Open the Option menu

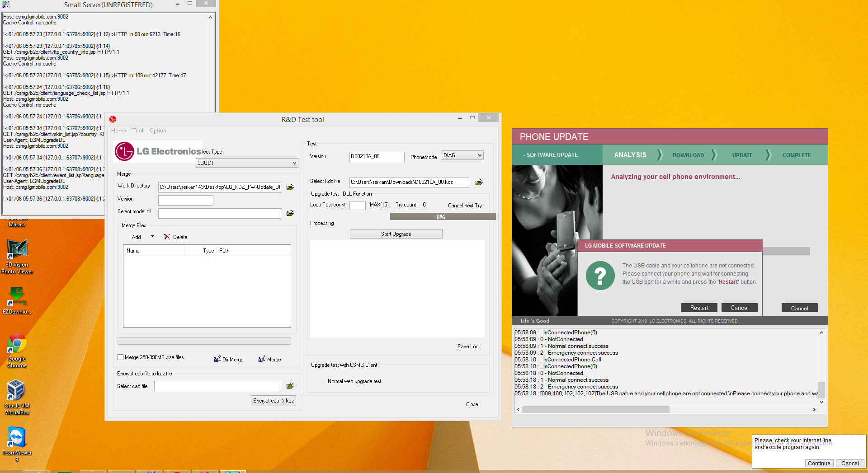pos(158,131)
